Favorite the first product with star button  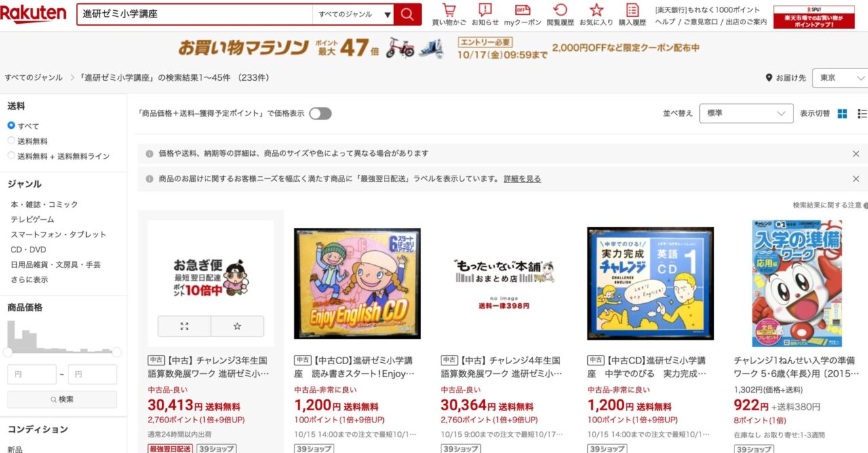coord(237,326)
